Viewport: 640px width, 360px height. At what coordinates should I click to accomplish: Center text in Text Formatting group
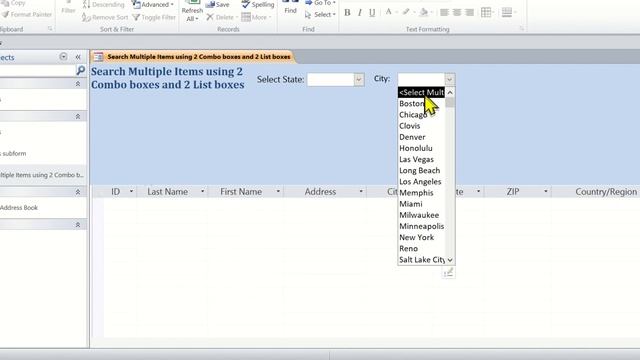coord(457,13)
